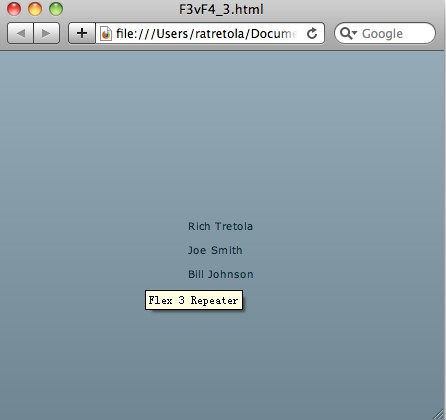Click into the Google search field

[x=385, y=33]
